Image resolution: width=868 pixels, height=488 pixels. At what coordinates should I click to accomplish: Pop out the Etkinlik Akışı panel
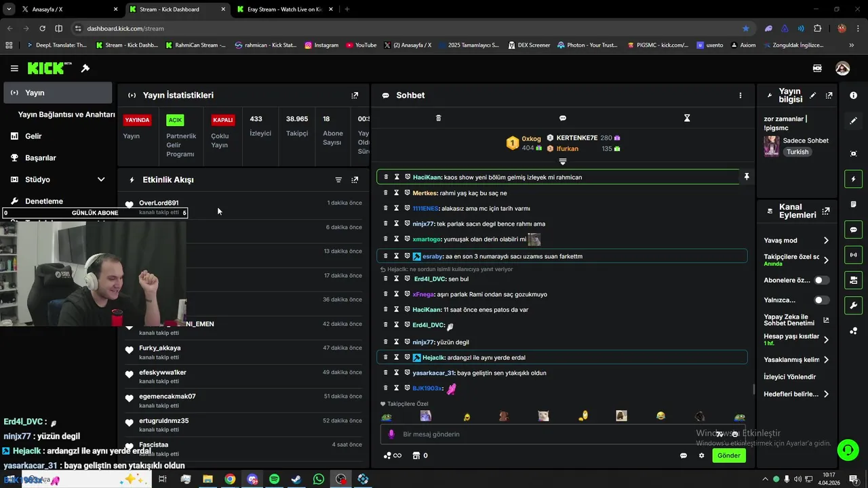coord(355,180)
